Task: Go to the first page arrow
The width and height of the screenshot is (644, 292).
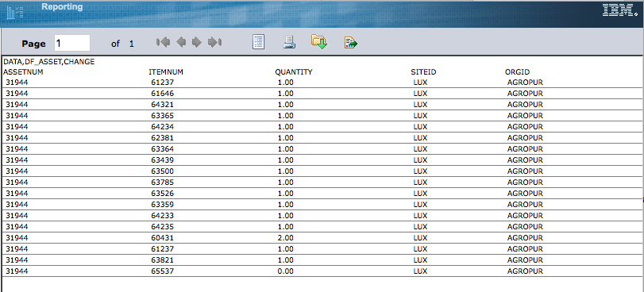Action: pyautogui.click(x=163, y=42)
